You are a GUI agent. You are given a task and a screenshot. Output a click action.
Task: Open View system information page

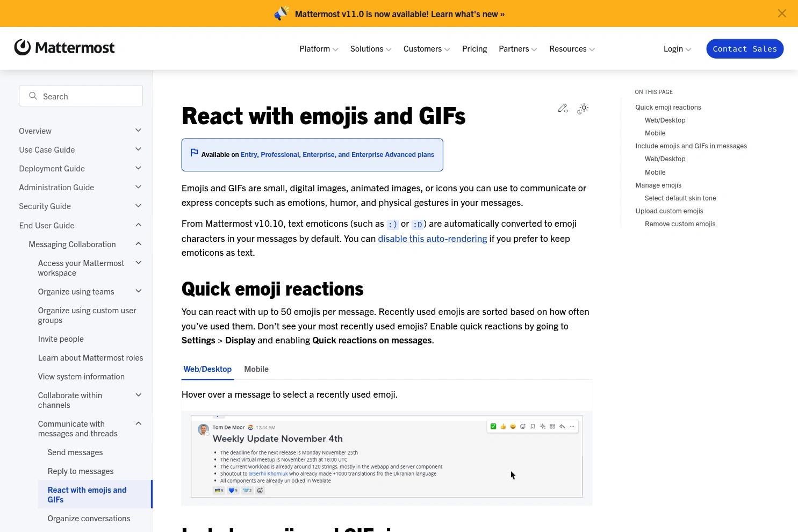tap(81, 377)
